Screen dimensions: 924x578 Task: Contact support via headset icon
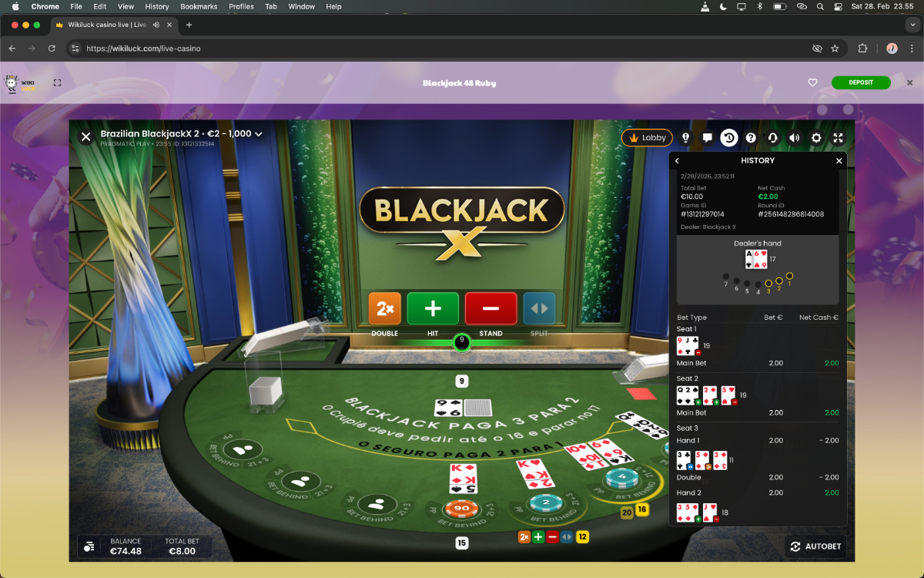click(772, 138)
